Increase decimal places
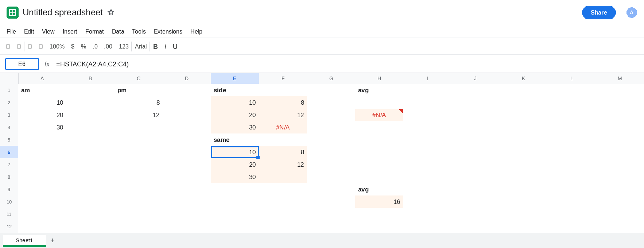The image size is (644, 248). (x=108, y=47)
